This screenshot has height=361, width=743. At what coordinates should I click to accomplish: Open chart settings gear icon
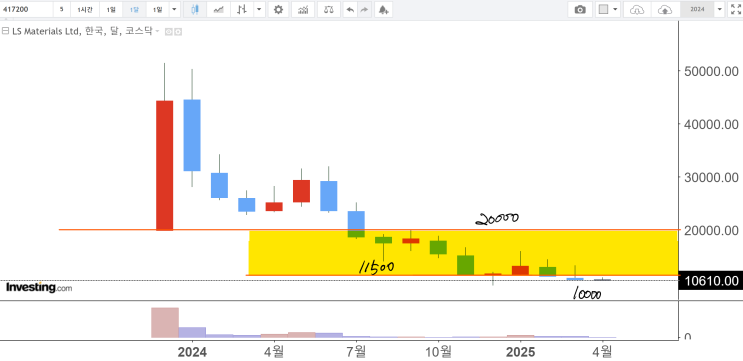point(279,9)
